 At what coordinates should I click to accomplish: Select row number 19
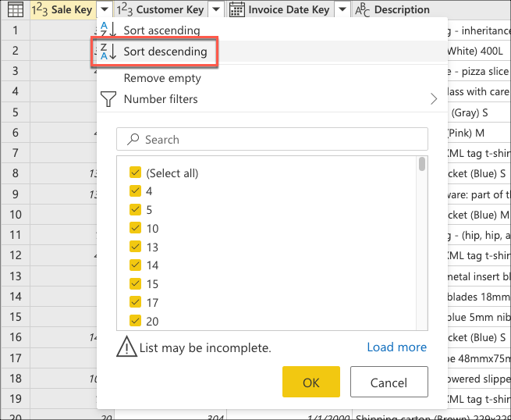(16, 398)
